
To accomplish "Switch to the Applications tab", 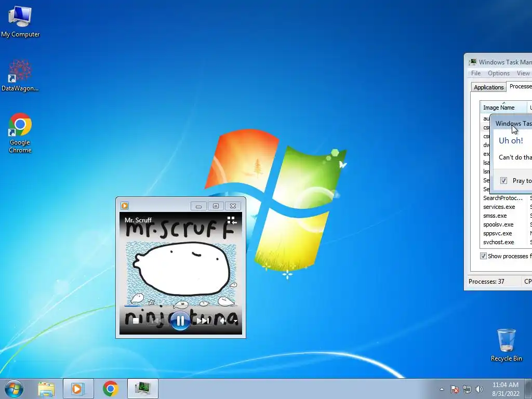I will point(488,87).
